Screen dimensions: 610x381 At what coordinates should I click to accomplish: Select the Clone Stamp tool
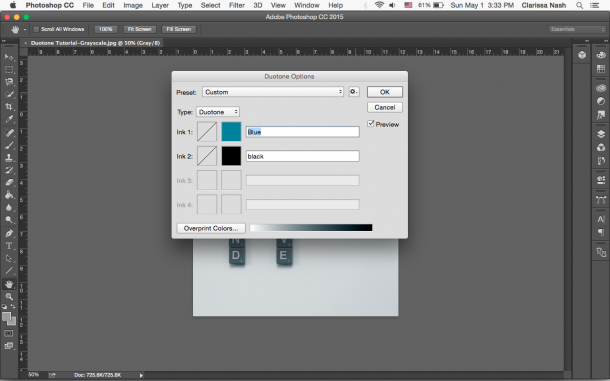point(9,158)
